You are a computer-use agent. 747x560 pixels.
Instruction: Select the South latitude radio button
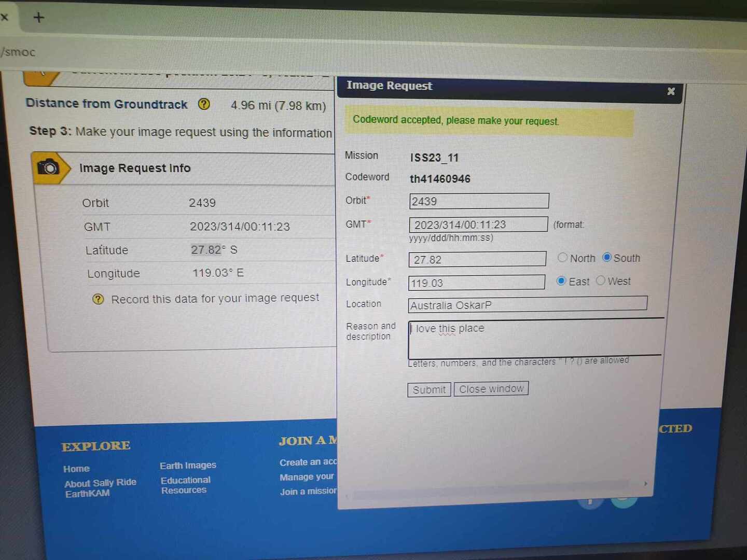click(606, 257)
